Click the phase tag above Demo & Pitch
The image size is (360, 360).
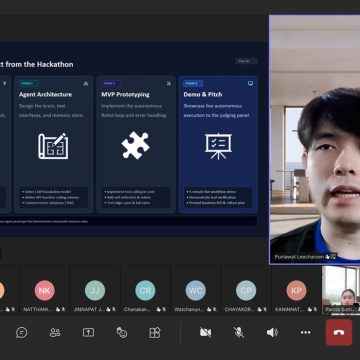tap(193, 83)
